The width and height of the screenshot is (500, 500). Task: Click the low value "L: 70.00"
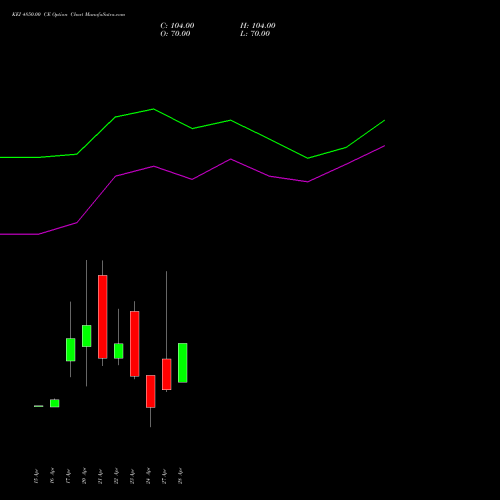[255, 34]
